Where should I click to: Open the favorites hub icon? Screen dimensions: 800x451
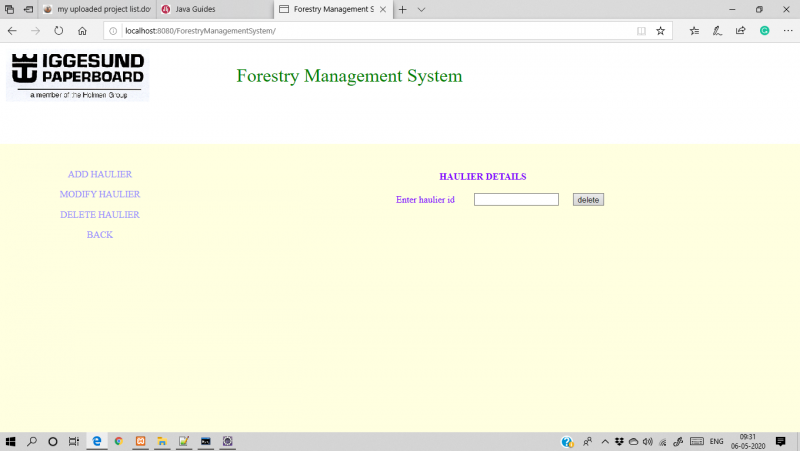click(x=694, y=31)
